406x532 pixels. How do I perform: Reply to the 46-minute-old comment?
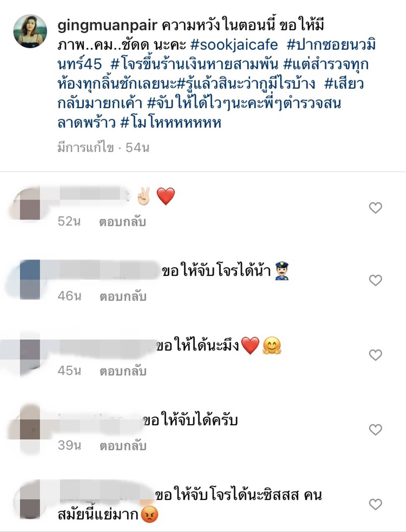click(123, 296)
